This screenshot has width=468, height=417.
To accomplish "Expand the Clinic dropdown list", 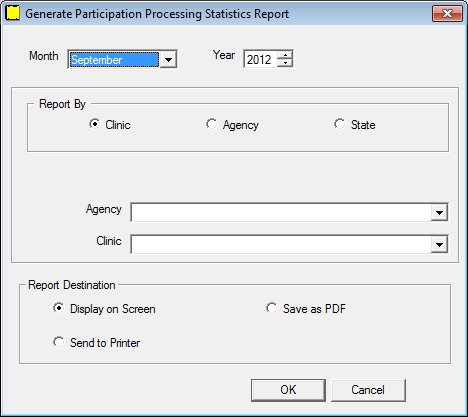I will point(439,244).
